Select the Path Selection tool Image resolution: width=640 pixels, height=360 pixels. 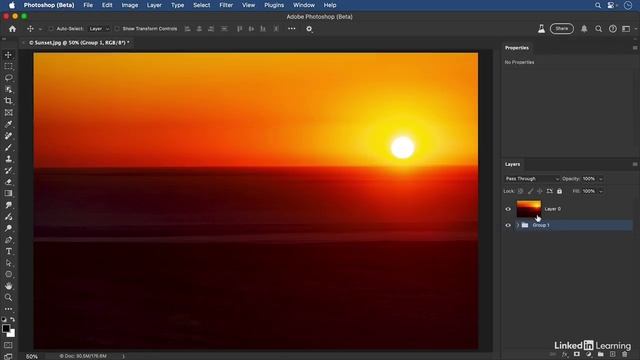click(8, 263)
